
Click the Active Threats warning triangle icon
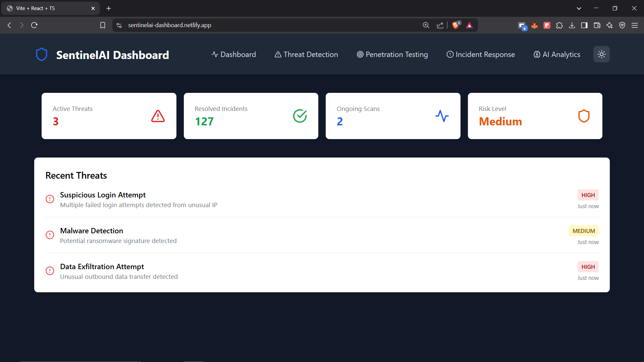tap(158, 116)
